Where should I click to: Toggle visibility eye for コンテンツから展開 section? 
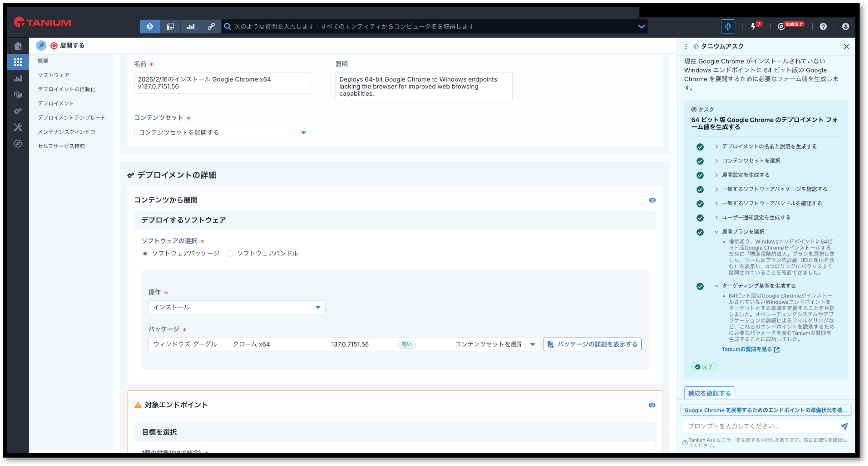[x=652, y=200]
